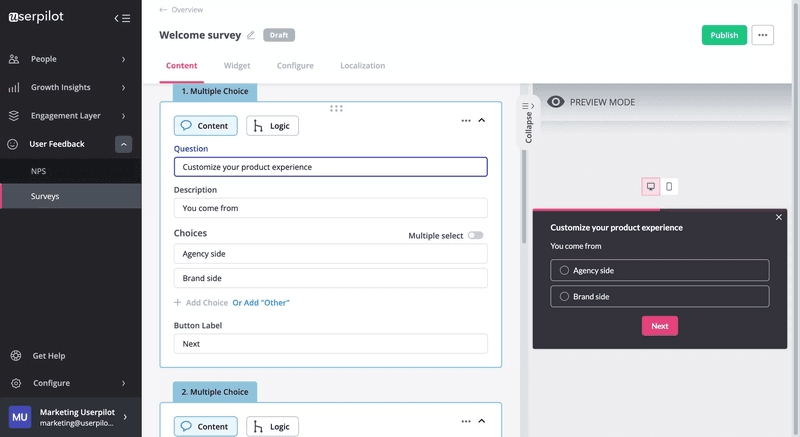Click the 1. Multiple Choice label

215,91
